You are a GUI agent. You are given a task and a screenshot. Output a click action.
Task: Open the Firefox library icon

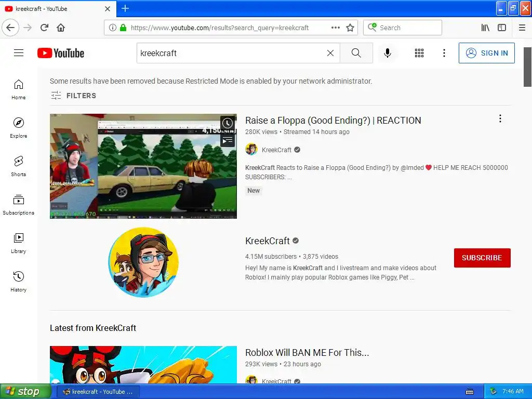[485, 28]
